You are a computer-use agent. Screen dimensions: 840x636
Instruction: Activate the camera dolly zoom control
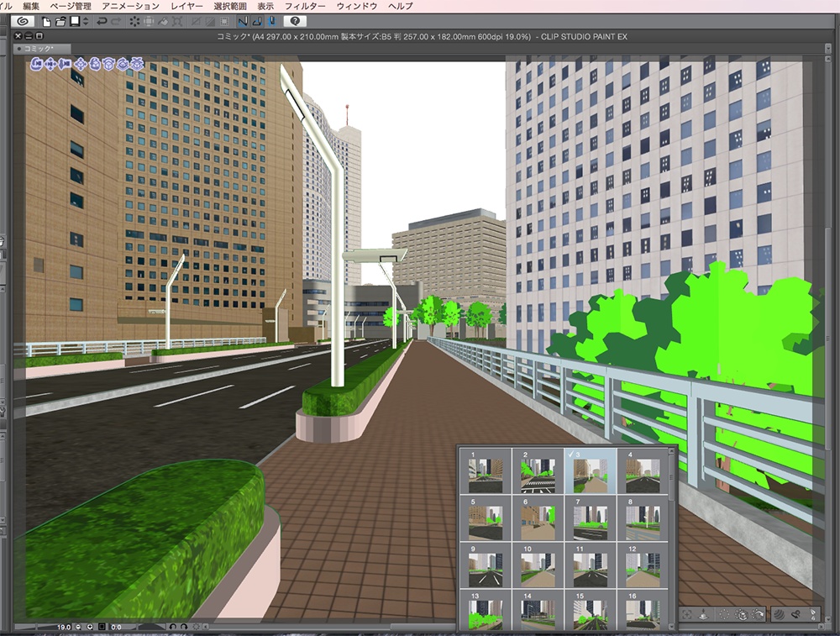click(65, 64)
